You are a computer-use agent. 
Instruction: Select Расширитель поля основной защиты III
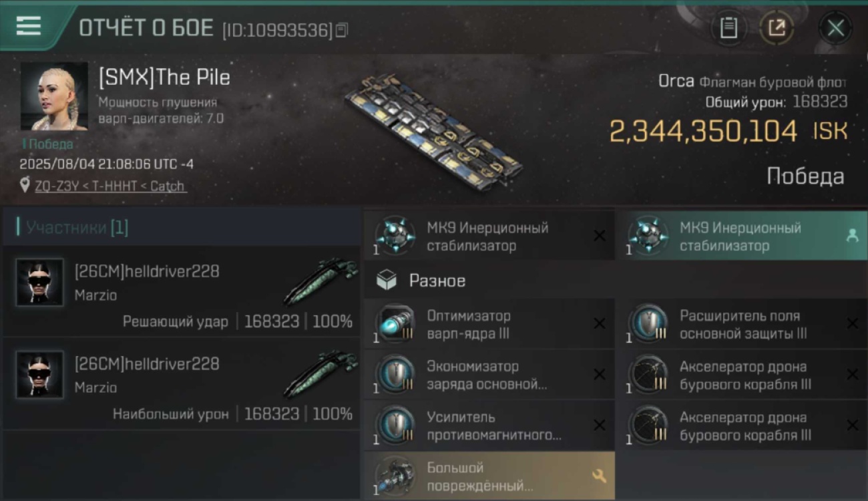pos(741,324)
